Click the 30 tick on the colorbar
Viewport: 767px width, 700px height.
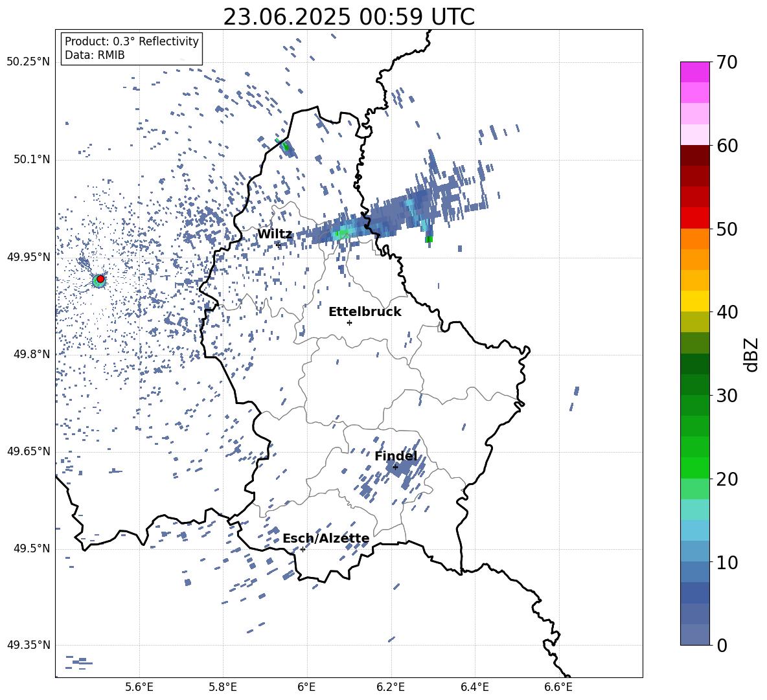coord(727,396)
